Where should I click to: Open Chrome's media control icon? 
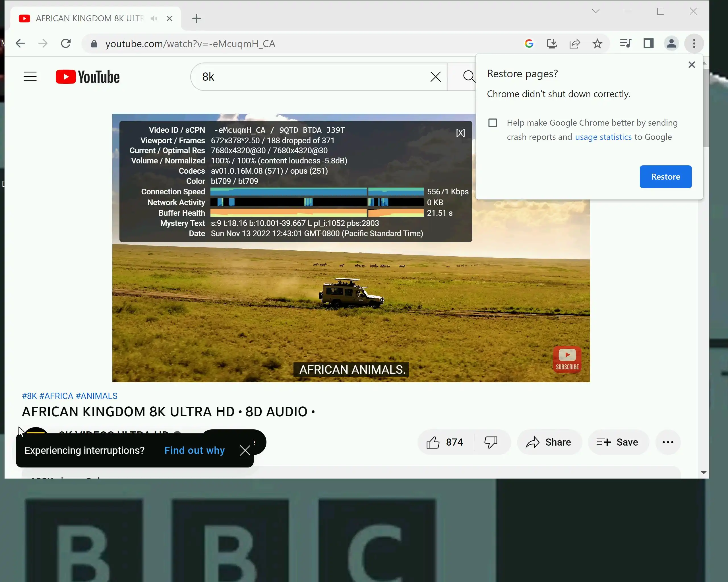click(625, 43)
